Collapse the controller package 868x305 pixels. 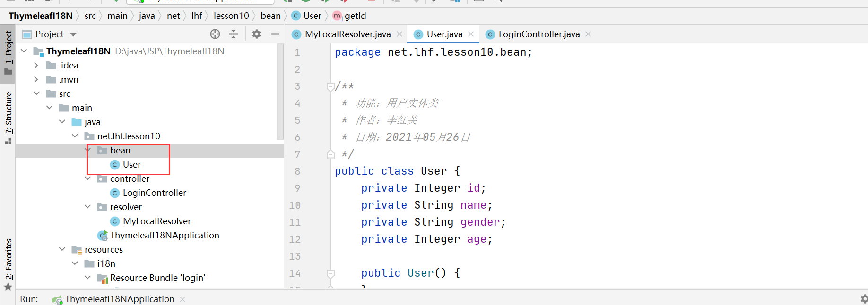point(88,178)
